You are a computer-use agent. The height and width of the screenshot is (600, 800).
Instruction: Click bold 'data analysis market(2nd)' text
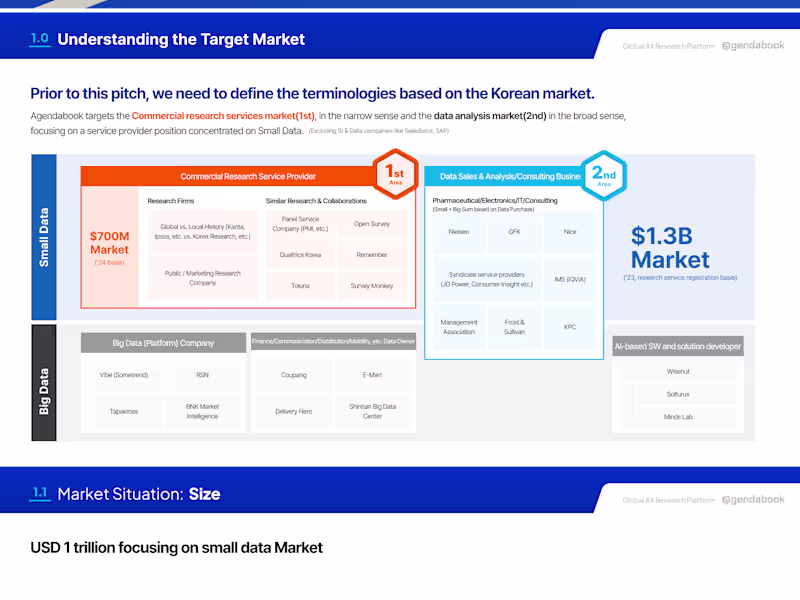(x=490, y=116)
